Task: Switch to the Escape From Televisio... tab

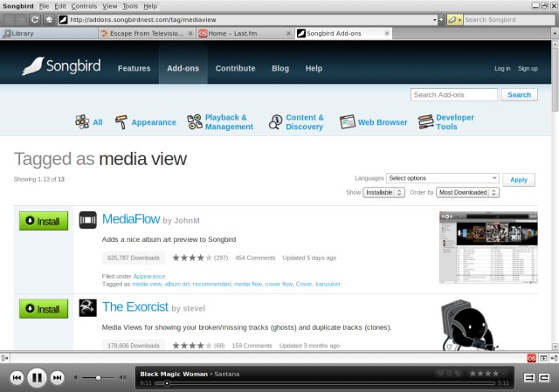Action: (x=147, y=33)
